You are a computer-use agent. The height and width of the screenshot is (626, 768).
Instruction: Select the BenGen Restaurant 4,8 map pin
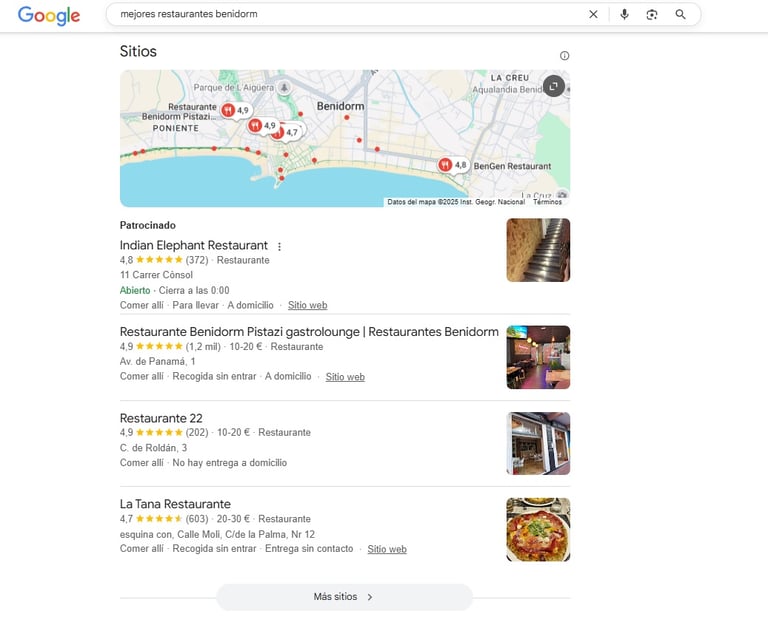point(453,165)
